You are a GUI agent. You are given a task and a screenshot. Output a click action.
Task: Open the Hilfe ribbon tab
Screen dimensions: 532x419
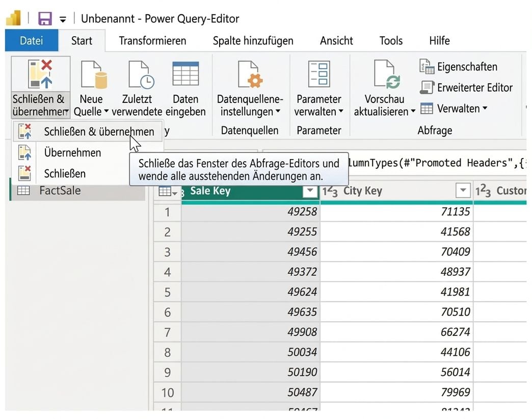point(439,41)
